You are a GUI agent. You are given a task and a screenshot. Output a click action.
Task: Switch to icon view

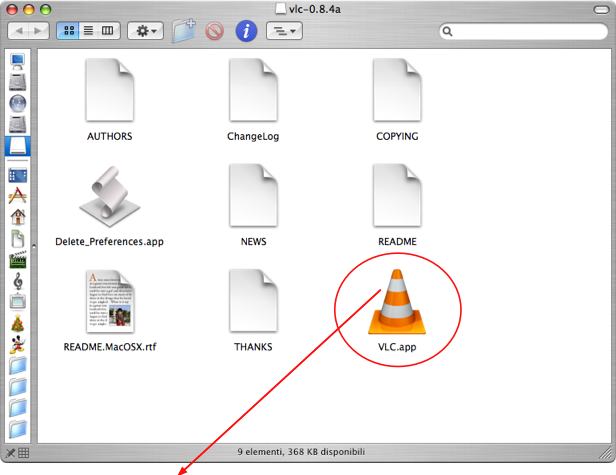(x=68, y=31)
